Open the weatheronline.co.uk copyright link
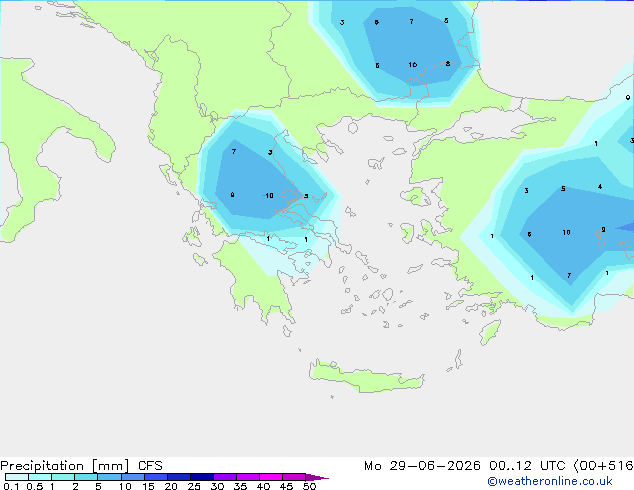This screenshot has height=490, width=634. coord(550,481)
